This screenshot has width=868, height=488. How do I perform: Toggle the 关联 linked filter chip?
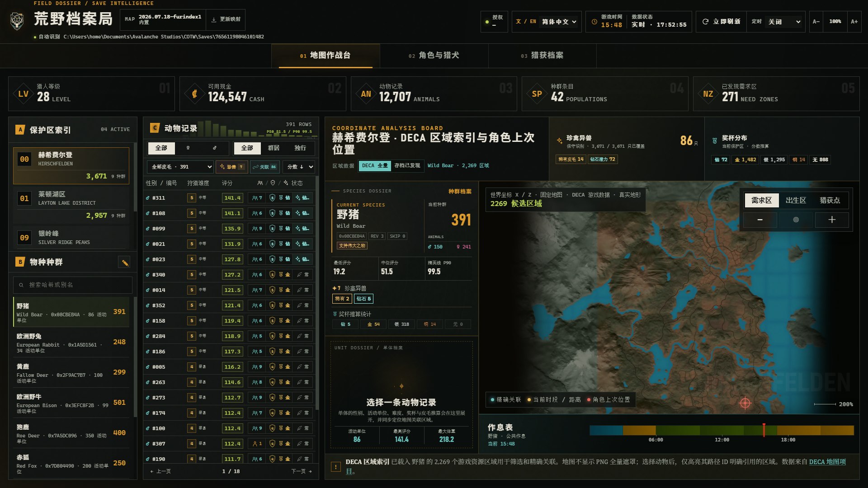[x=264, y=167]
